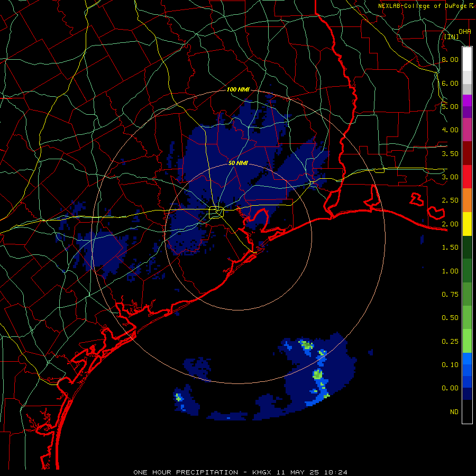Click the 0.00 legend value
The width and height of the screenshot is (476, 476).
coord(450,388)
